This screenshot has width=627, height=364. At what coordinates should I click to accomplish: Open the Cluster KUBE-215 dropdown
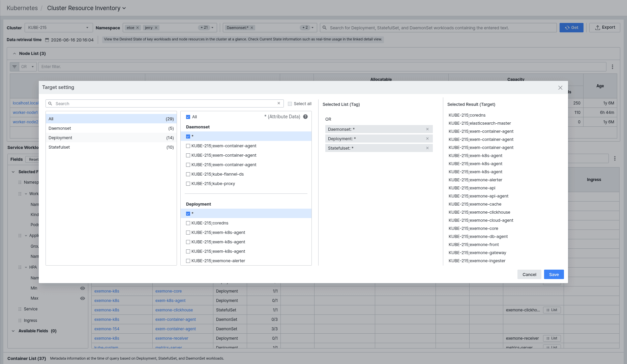point(59,28)
